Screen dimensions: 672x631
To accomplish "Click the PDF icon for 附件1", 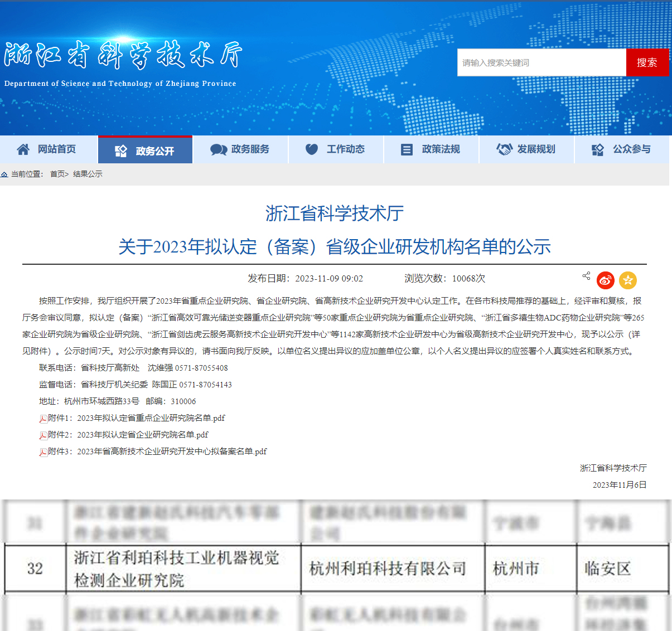I will (43, 419).
